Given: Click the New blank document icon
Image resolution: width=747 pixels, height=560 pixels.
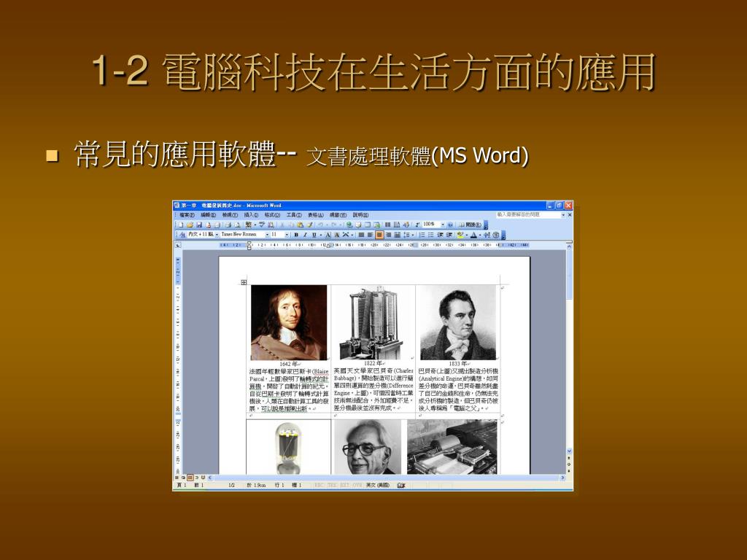Looking at the screenshot, I should click(x=181, y=225).
